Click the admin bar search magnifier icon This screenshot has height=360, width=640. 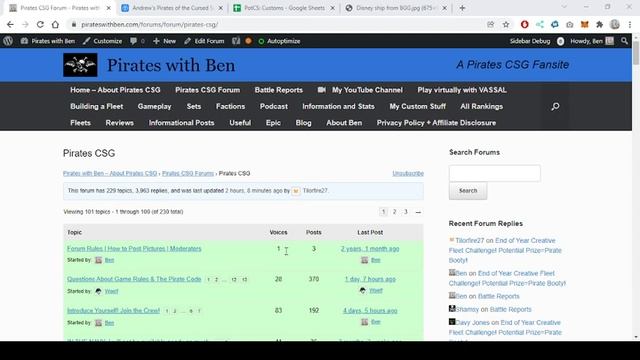pyautogui.click(x=624, y=41)
